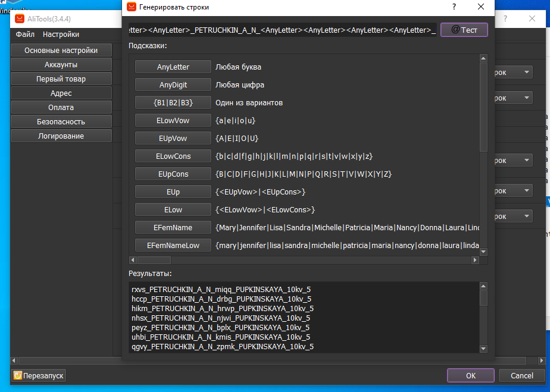Viewport: 550px width, 392px height.
Task: Select result line starting with peyz_PETRUCHKIN
Action: pos(220,328)
